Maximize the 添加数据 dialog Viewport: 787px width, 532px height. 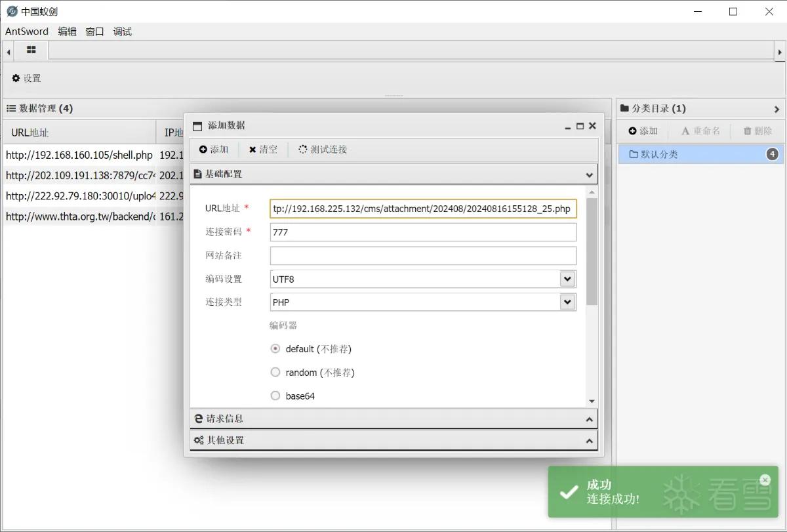tap(580, 126)
